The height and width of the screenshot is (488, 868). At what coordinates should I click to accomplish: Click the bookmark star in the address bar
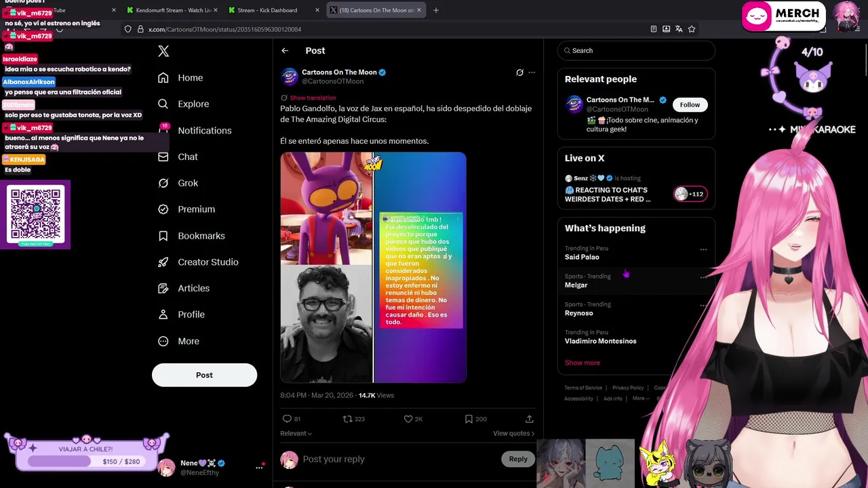point(692,29)
